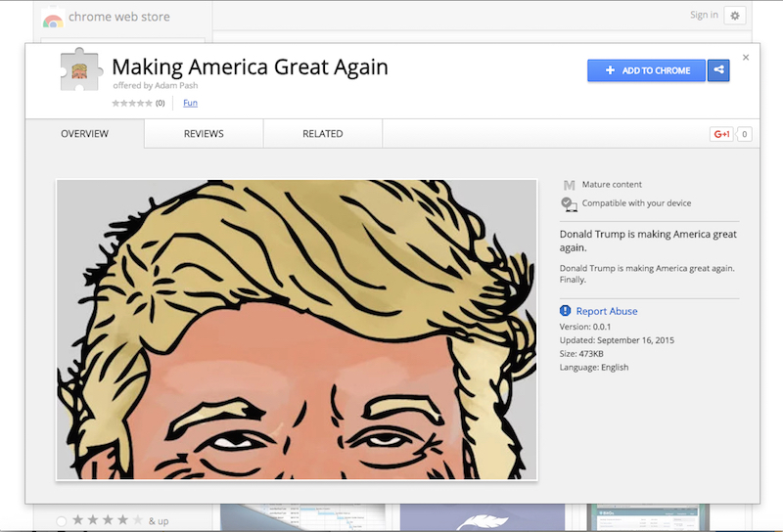Click the Mature content M icon
This screenshot has width=783, height=532.
[x=569, y=185]
